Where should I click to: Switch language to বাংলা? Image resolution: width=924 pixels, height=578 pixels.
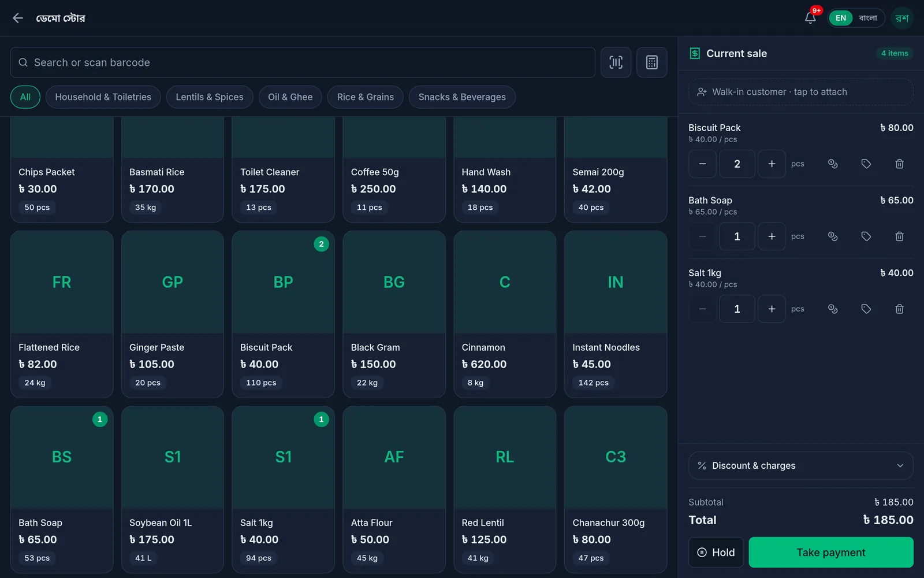(868, 18)
